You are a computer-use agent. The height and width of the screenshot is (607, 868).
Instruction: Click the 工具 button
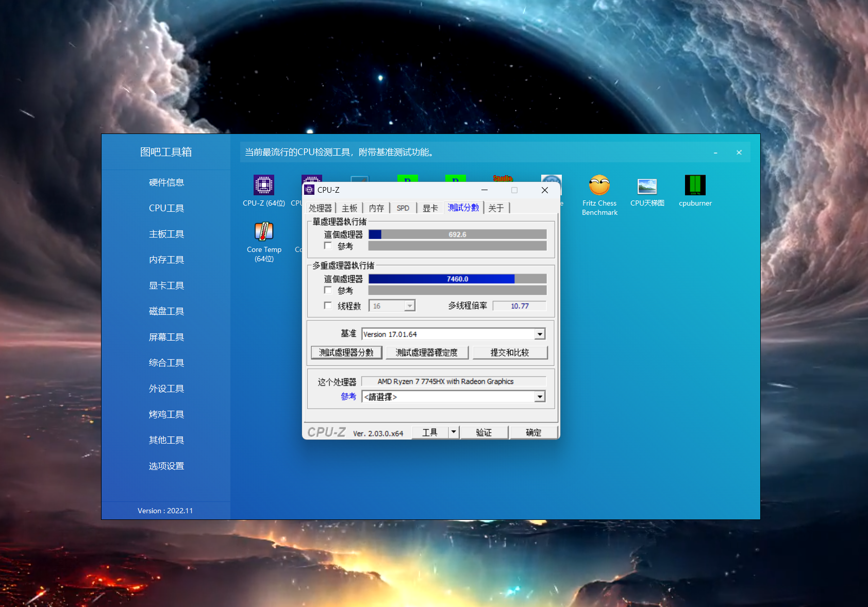430,432
